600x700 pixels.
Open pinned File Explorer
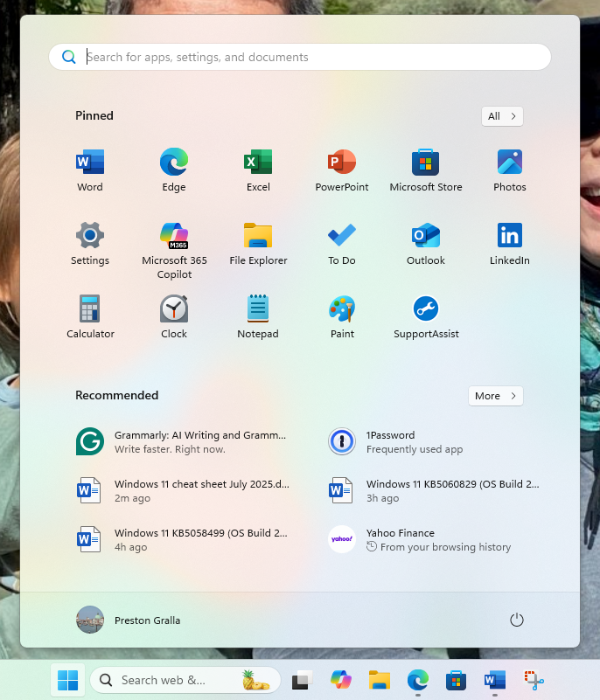coord(258,244)
